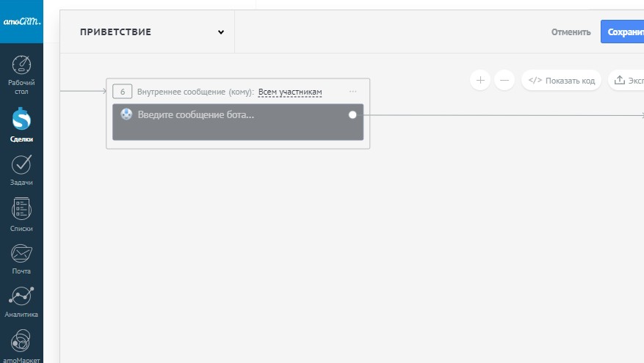
Task: Zoom in with the plus button
Action: point(480,80)
